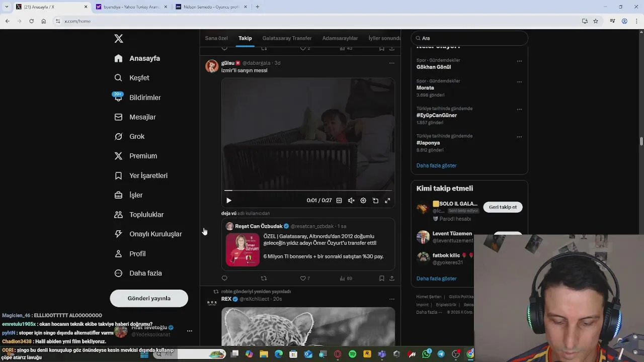Viewport: 644px width, 362px height.
Task: Switch to Sana özel tab
Action: click(x=216, y=38)
